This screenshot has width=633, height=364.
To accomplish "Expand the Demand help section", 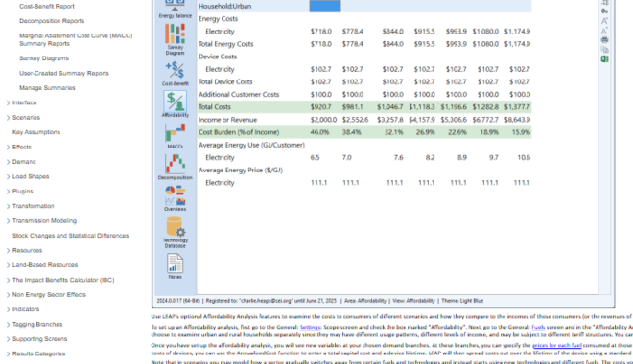I will (8, 162).
